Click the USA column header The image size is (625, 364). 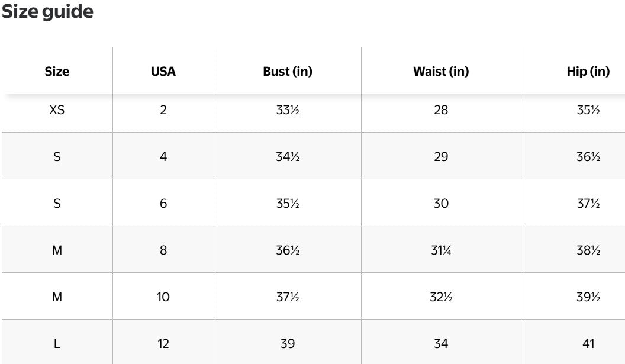(x=163, y=72)
